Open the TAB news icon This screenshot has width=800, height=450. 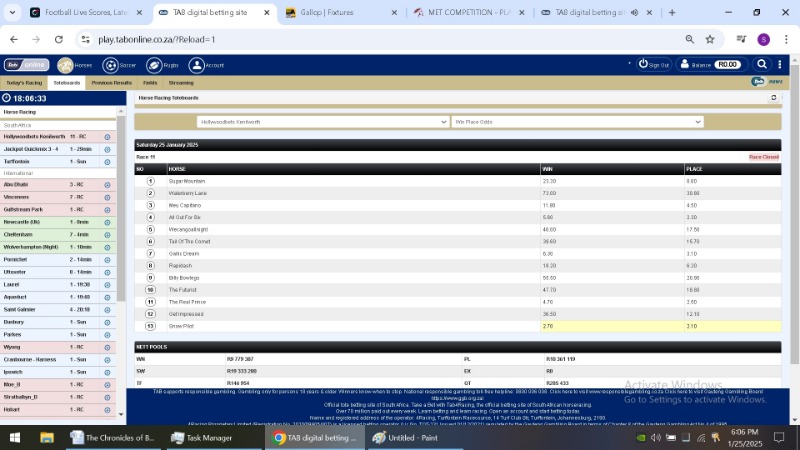click(x=759, y=82)
